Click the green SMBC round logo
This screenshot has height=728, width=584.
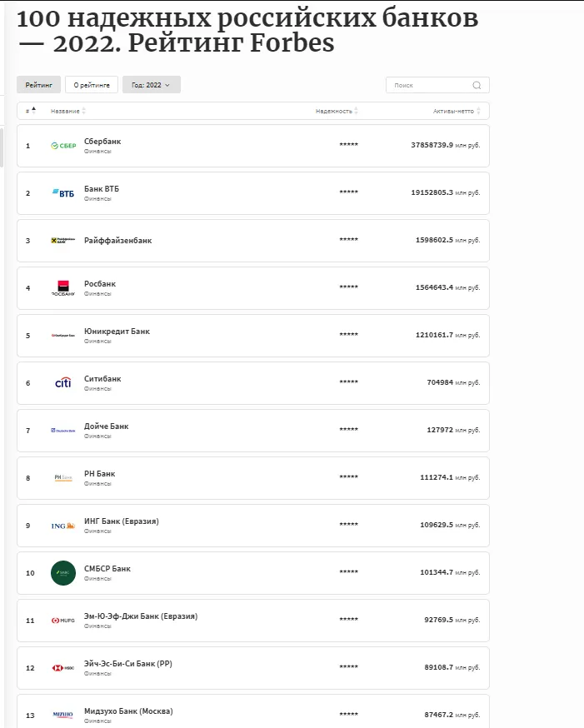(63, 573)
